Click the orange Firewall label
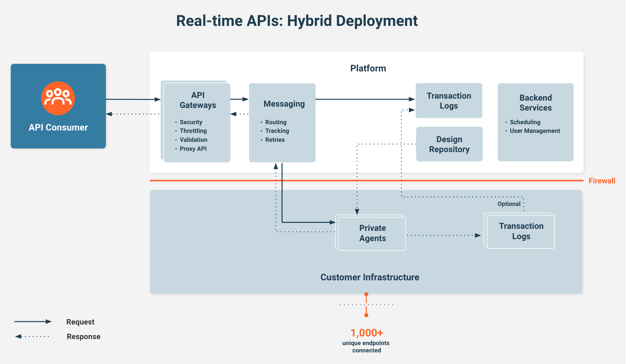Viewport: 626px width, 364px height. coord(602,181)
